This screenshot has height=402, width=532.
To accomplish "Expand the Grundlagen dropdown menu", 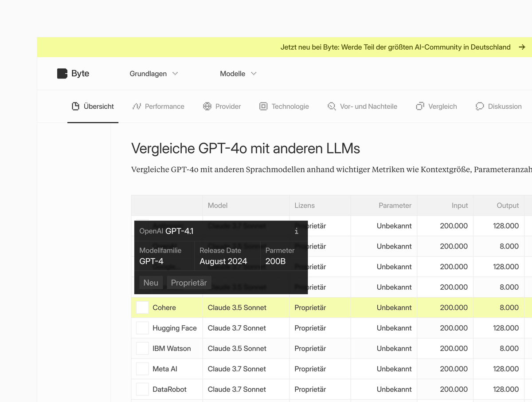I will [153, 74].
